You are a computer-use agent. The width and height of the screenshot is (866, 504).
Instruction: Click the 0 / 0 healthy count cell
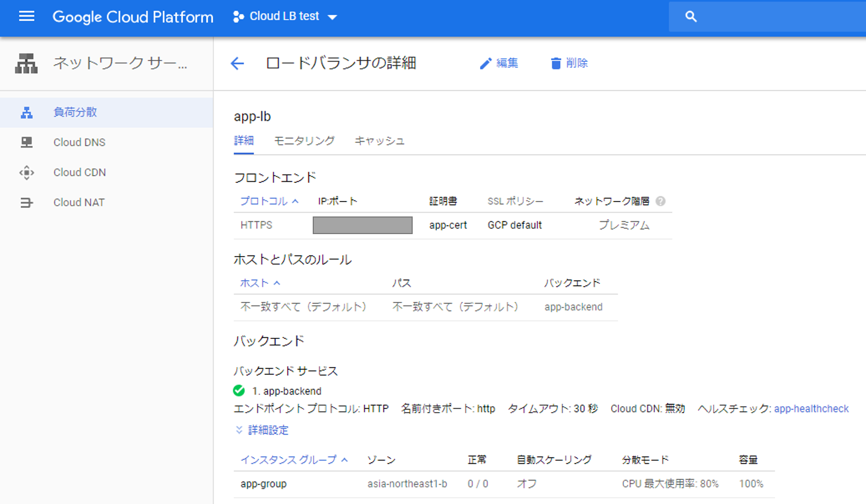click(x=478, y=484)
